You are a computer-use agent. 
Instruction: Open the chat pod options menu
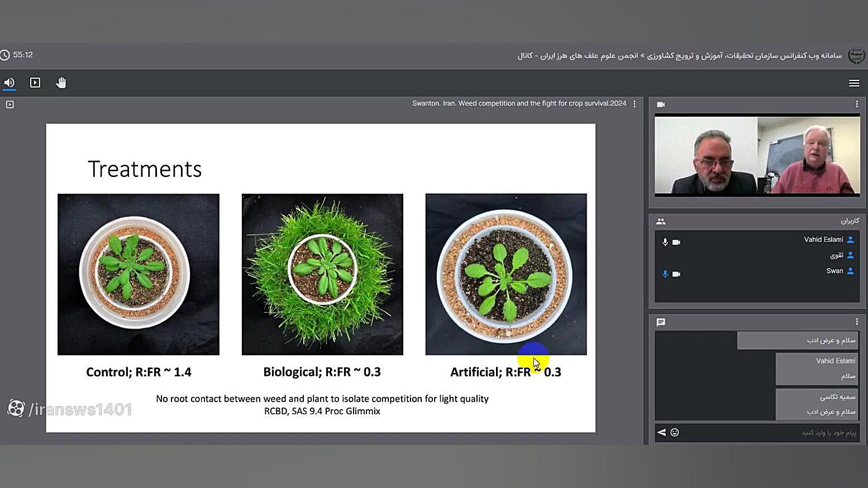click(x=857, y=322)
